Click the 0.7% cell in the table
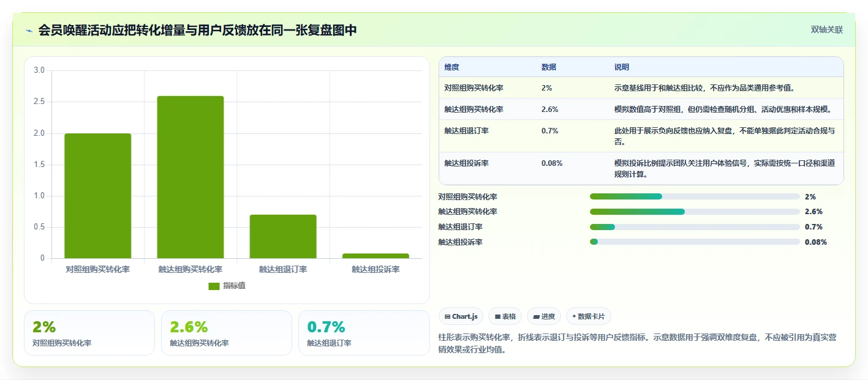The height and width of the screenshot is (380, 868). tap(549, 131)
